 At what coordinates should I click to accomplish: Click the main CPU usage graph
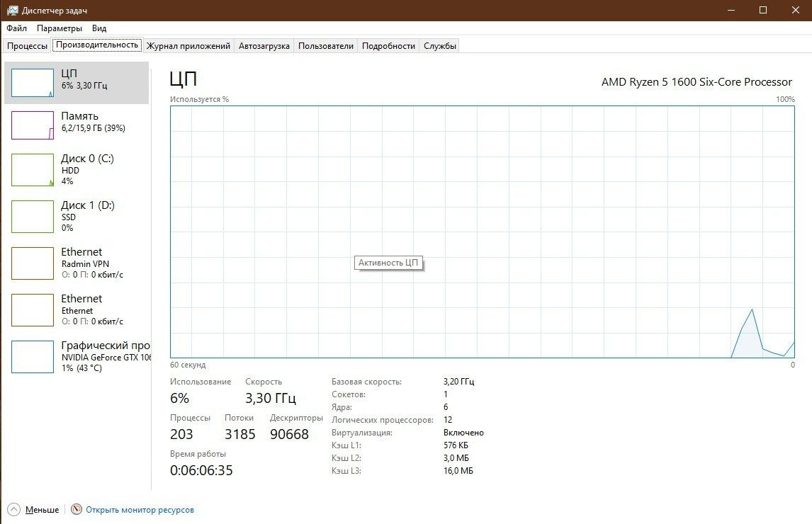(x=482, y=232)
